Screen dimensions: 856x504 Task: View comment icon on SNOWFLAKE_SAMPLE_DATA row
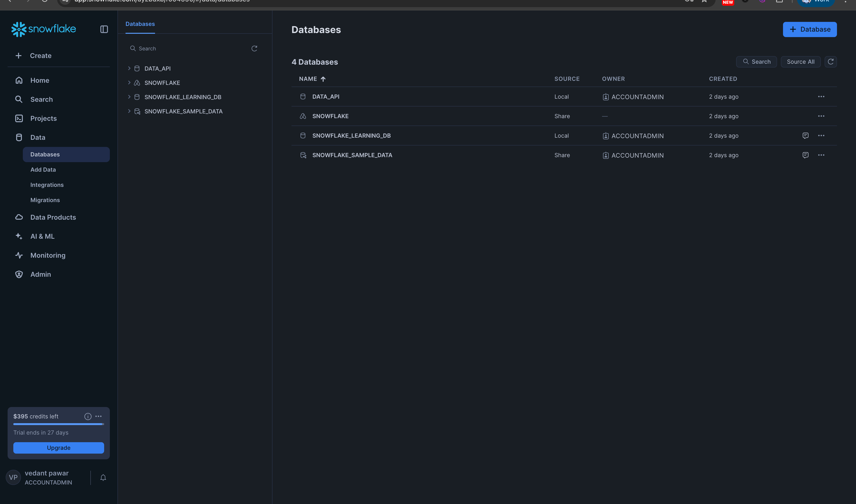[805, 155]
